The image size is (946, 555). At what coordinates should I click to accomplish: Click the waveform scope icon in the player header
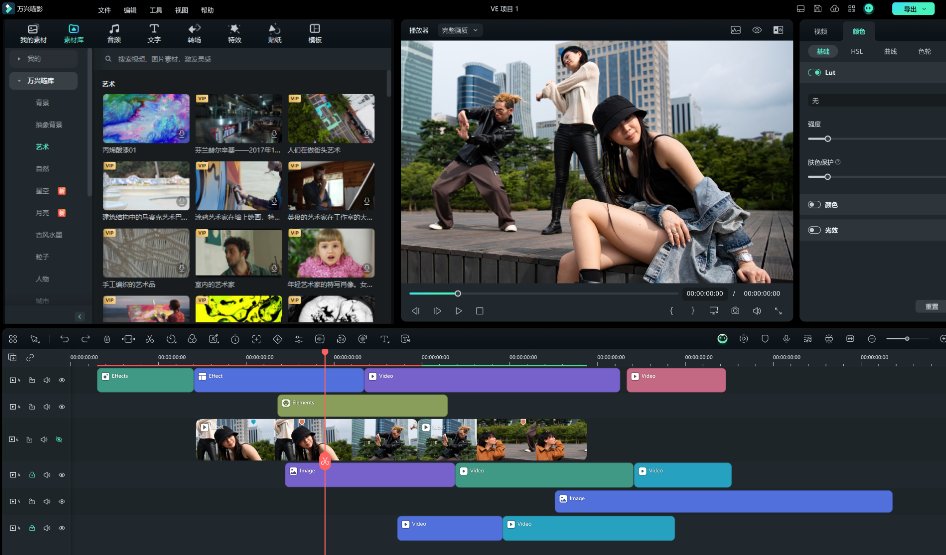736,30
